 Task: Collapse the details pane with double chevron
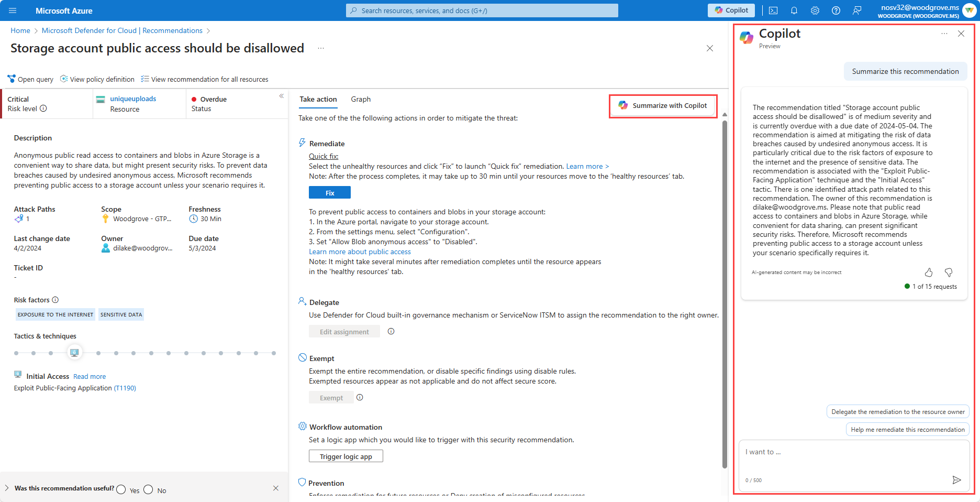[x=282, y=96]
